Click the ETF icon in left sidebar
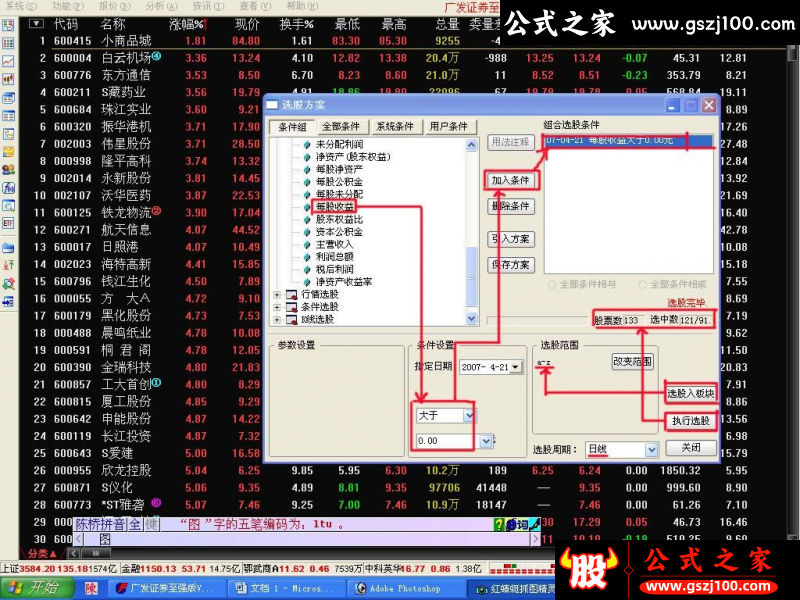800x600 pixels. click(x=8, y=223)
